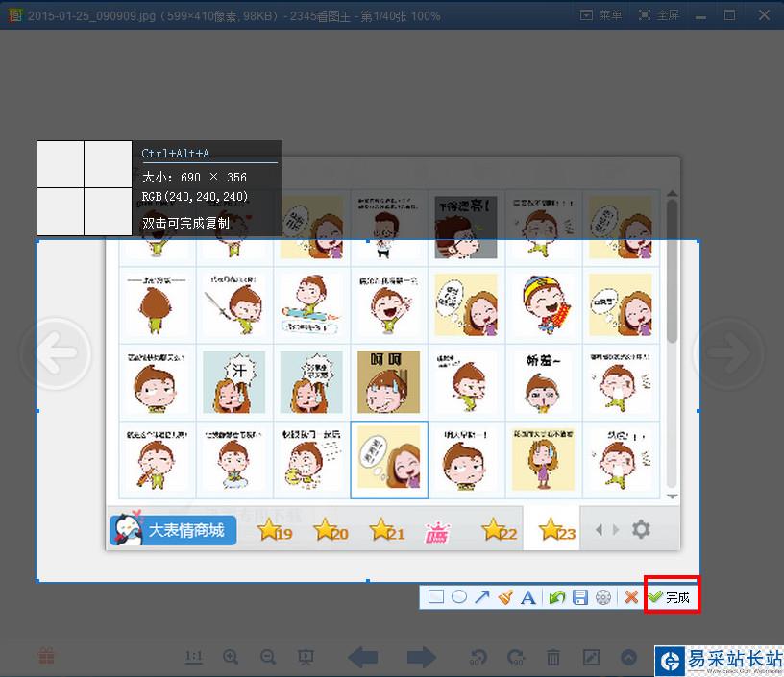Screen dimensions: 784x677
Task: Delete the image with trash icon
Action: pos(553,657)
